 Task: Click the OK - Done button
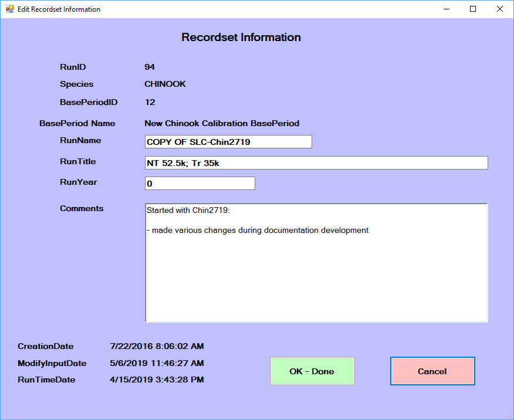(x=312, y=371)
